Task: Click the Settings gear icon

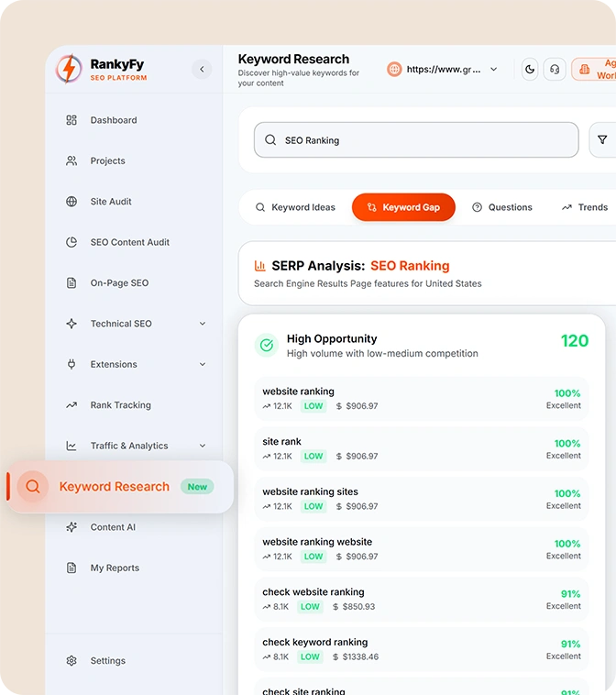Action: tap(71, 661)
